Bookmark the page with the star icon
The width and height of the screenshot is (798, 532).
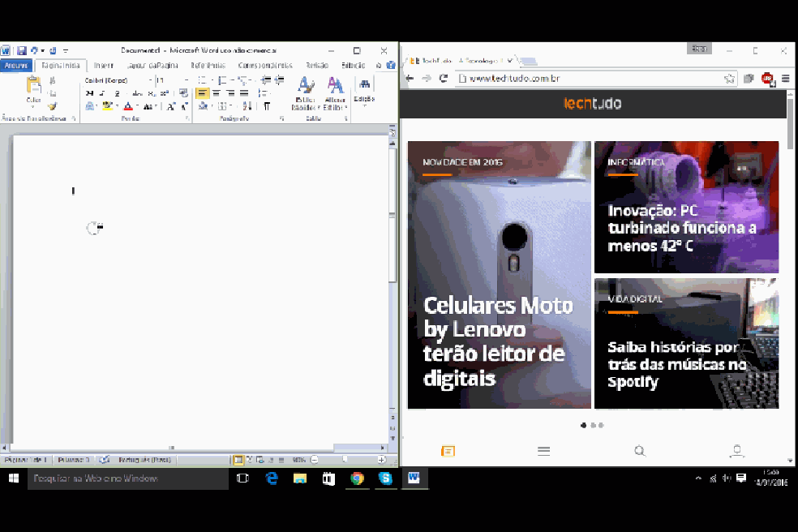(x=728, y=78)
